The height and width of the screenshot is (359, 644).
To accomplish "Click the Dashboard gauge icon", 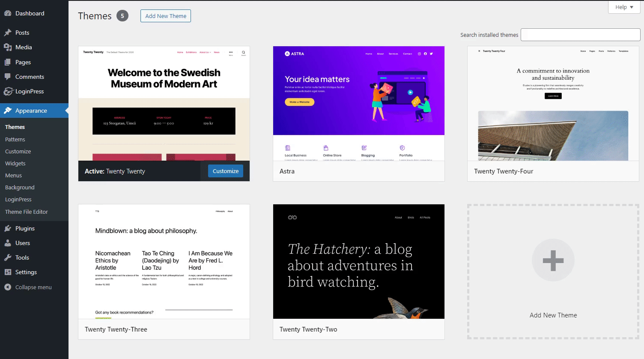I will [8, 13].
